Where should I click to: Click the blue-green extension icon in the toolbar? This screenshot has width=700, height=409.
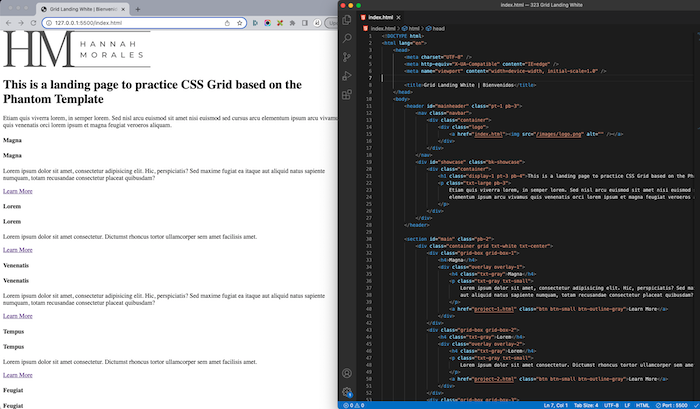[x=255, y=23]
